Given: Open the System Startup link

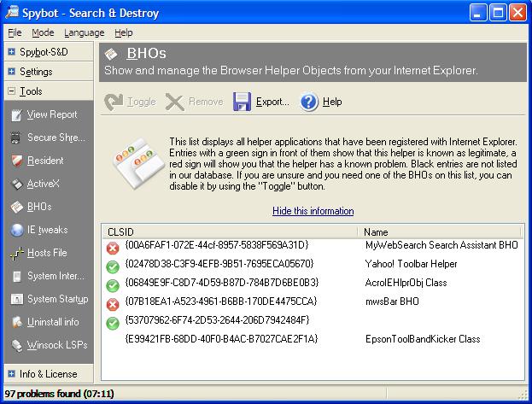Looking at the screenshot, I should [58, 299].
